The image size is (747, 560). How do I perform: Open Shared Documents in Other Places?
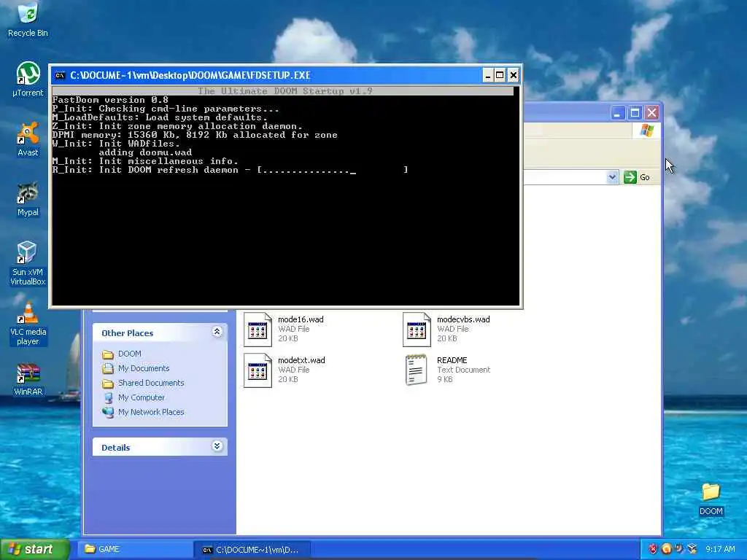(x=150, y=383)
